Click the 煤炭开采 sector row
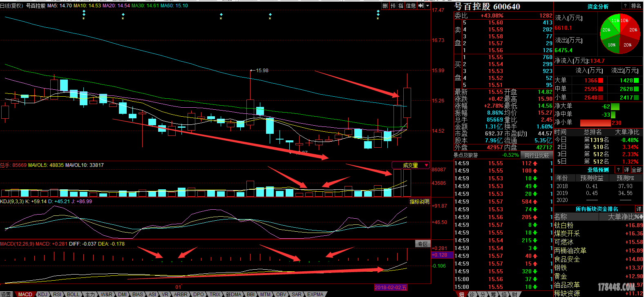This screenshot has height=297, width=644. (598, 234)
